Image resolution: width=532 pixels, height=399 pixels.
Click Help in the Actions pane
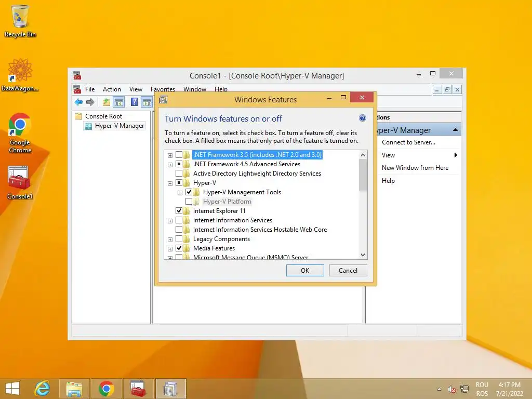coord(388,180)
